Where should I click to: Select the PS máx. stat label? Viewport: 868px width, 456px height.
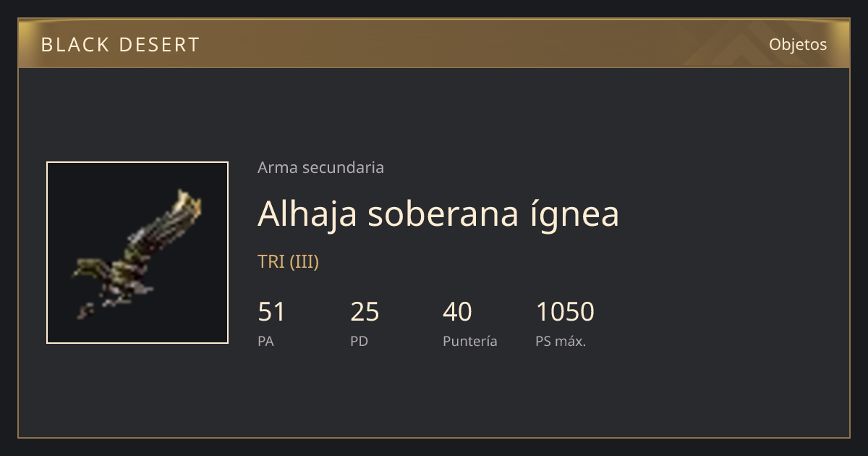click(561, 341)
